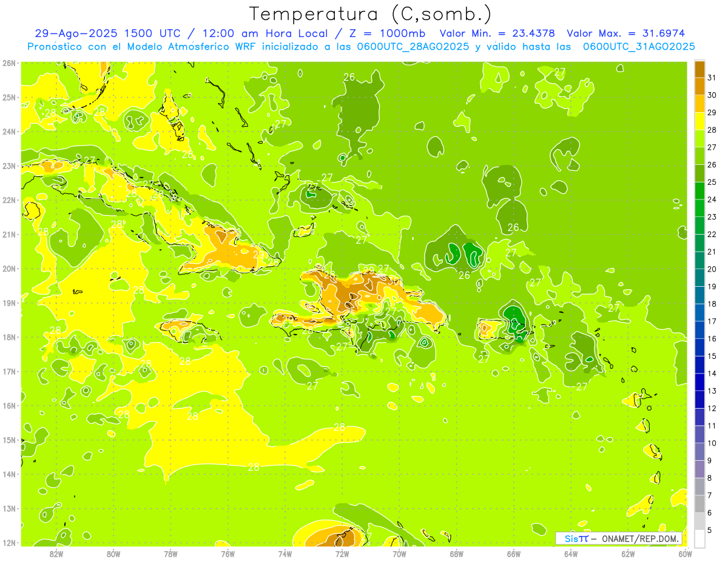Image resolution: width=728 pixels, height=562 pixels.
Task: Click the 76W longitude axis label
Action: click(228, 554)
